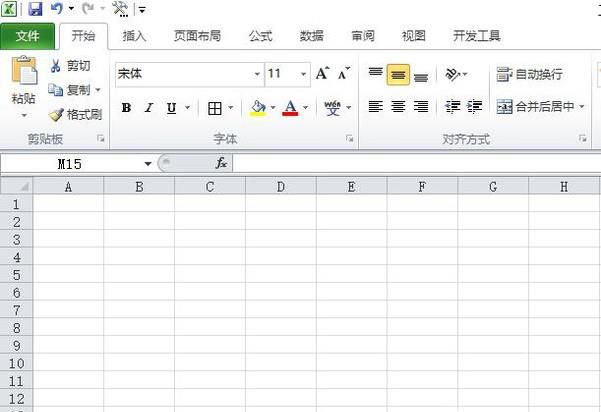Screen dimensions: 601x412
Task: Click the 粘贴 clipboard icon
Action: pyautogui.click(x=24, y=71)
